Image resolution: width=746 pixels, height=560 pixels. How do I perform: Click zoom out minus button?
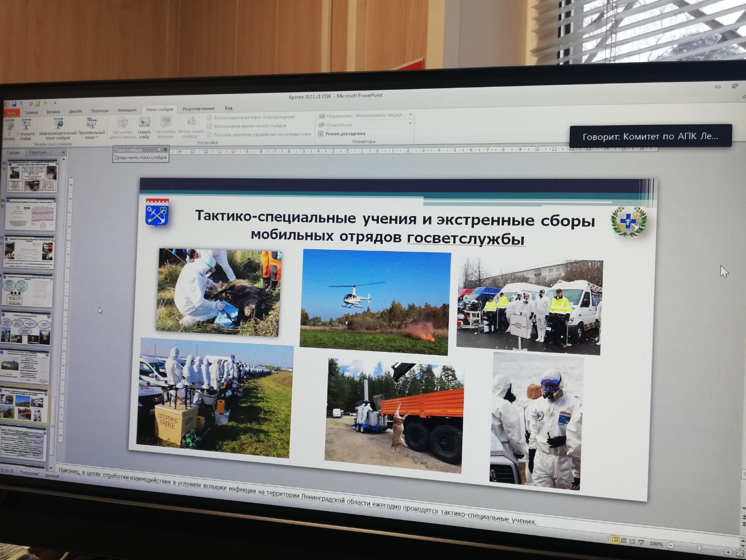click(x=670, y=545)
